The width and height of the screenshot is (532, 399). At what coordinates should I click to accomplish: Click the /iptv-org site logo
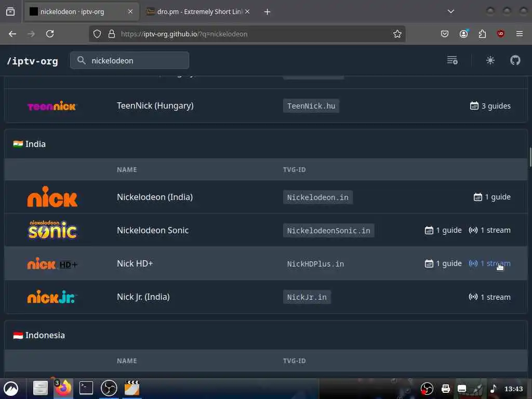point(33,61)
